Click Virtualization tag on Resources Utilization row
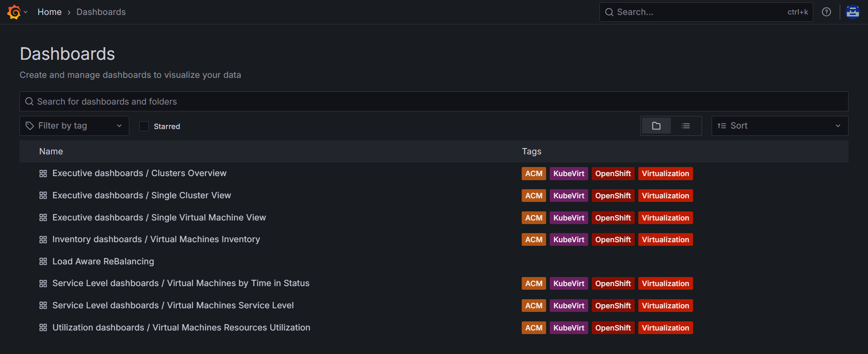 click(x=665, y=328)
